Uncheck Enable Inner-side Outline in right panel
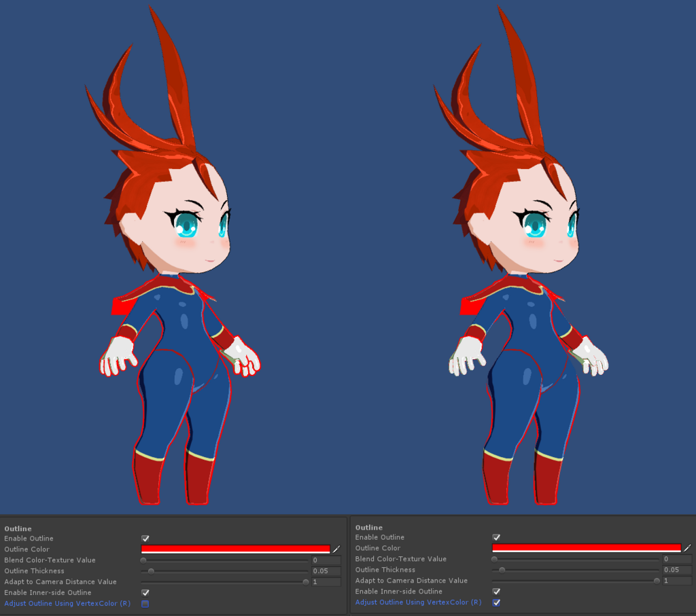 (x=496, y=591)
